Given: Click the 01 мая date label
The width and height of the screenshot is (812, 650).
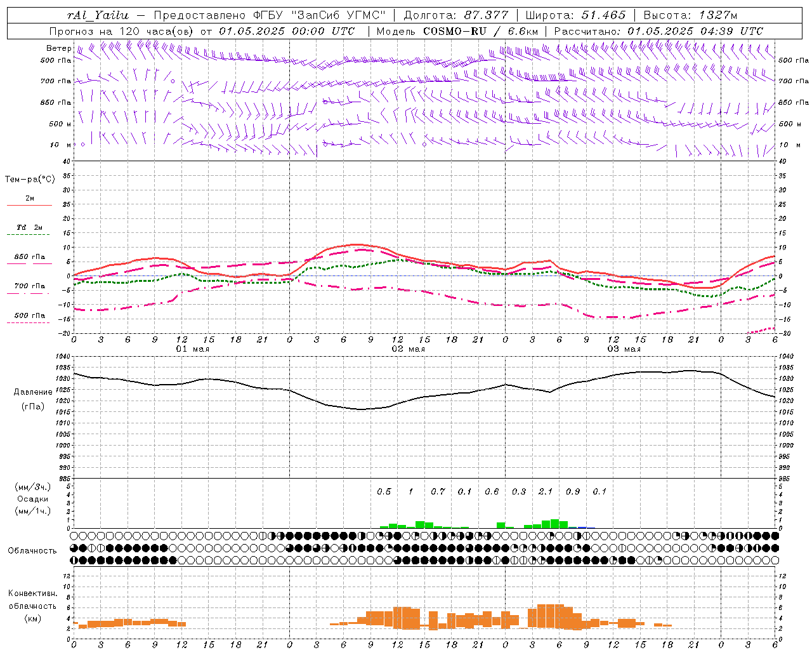Looking at the screenshot, I should (193, 349).
